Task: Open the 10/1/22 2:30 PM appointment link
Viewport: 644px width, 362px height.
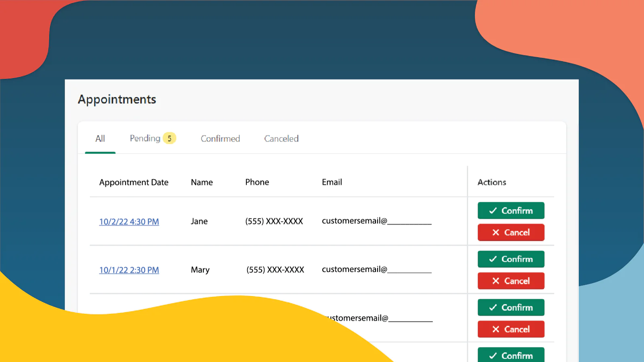Action: pos(129,270)
